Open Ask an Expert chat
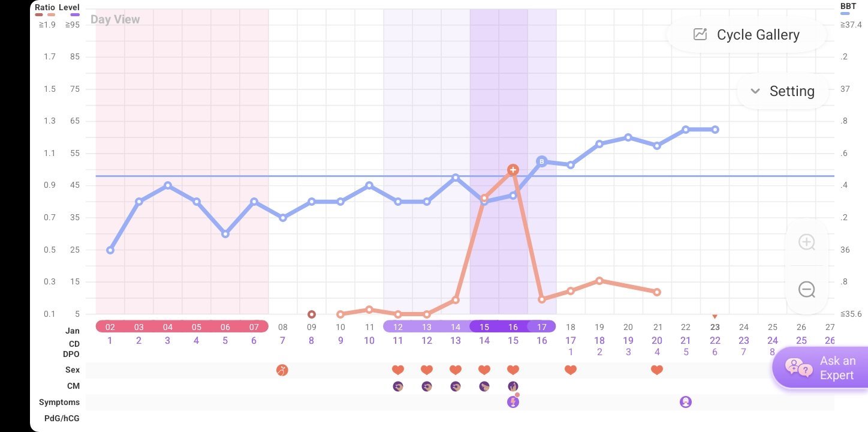The width and height of the screenshot is (868, 432). pyautogui.click(x=820, y=368)
